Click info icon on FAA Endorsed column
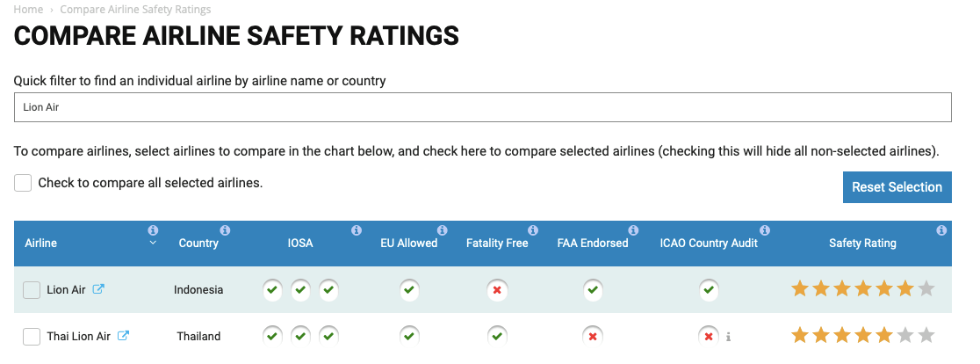980x364 pixels. pyautogui.click(x=633, y=230)
